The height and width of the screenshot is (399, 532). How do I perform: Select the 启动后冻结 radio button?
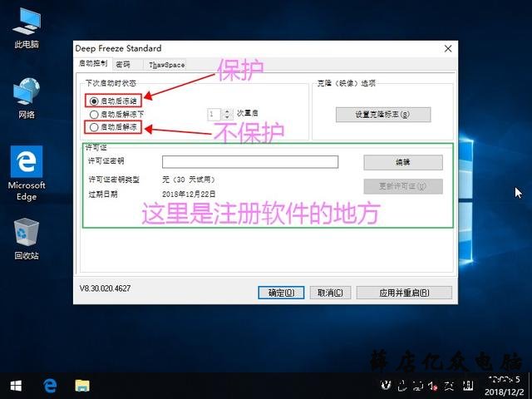(94, 101)
